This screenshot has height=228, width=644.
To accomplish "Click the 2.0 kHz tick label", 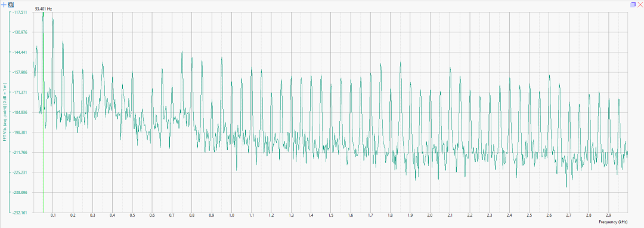I will [429, 215].
